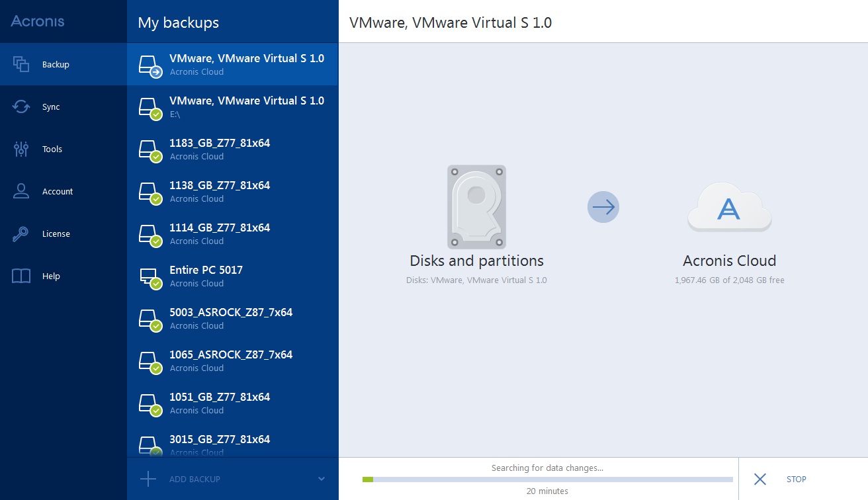Expand the Add Backup dropdown chevron

322,479
